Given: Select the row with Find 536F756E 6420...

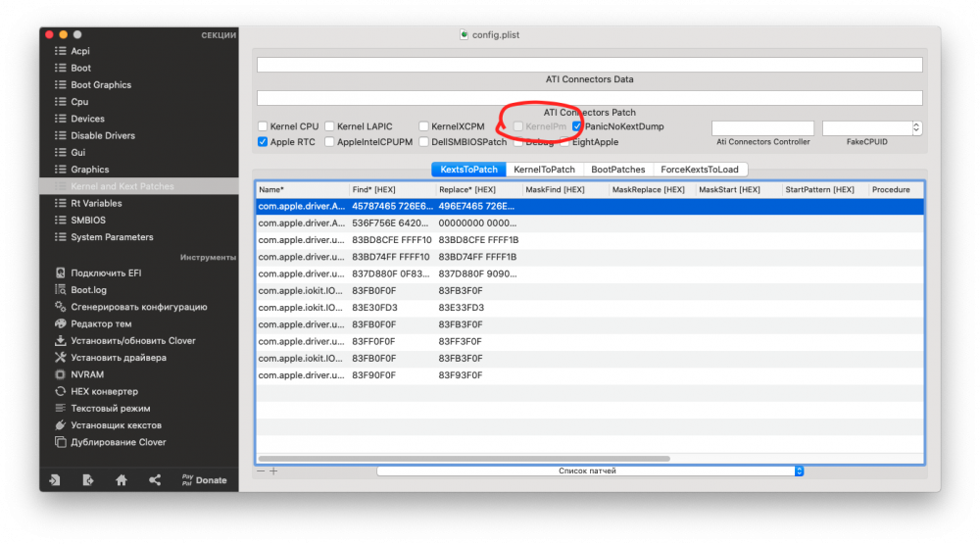Looking at the screenshot, I should pos(589,223).
